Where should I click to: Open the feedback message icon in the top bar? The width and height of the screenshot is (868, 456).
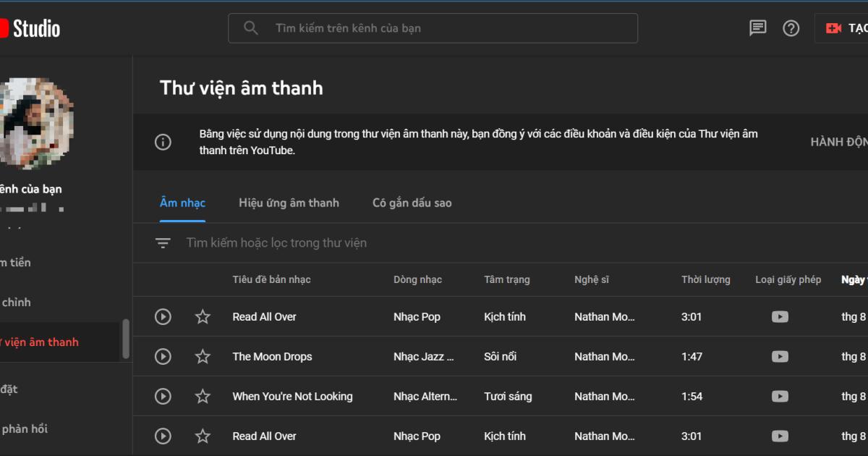[x=757, y=28]
